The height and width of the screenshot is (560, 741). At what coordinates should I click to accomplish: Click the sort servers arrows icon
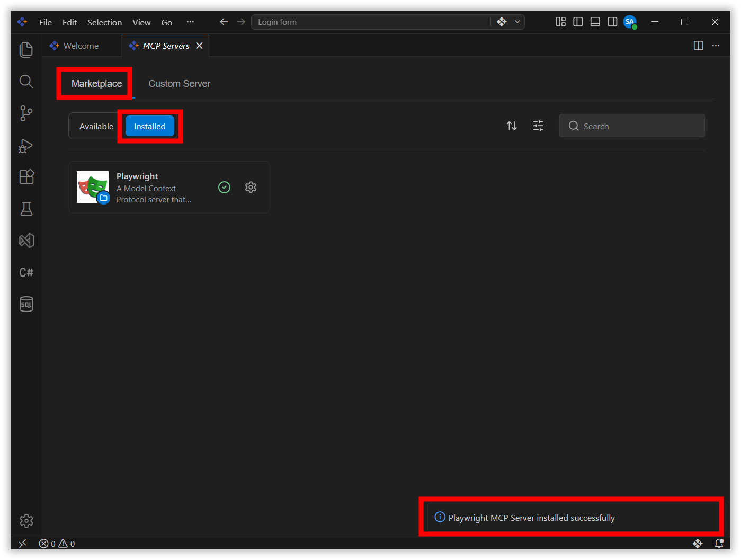(512, 126)
